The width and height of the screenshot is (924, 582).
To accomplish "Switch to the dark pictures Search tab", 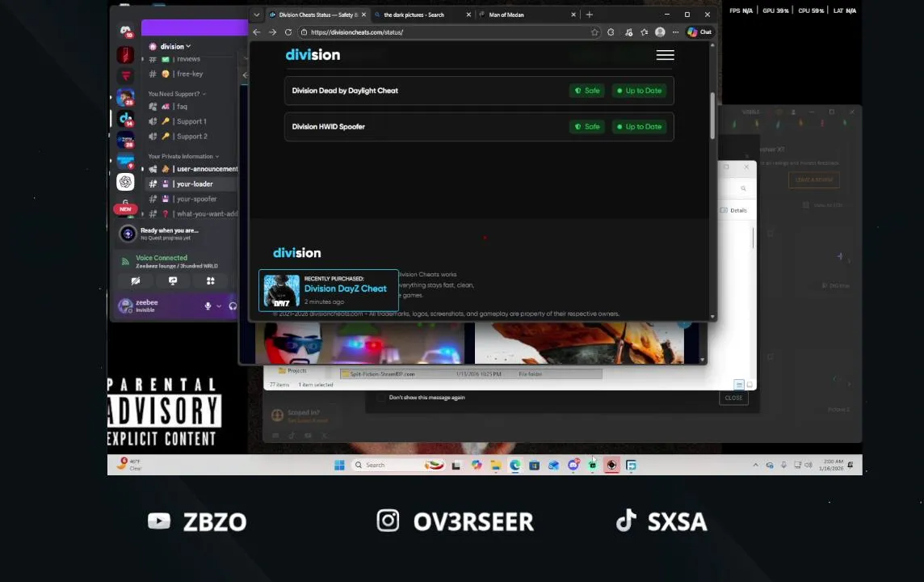I will point(422,15).
